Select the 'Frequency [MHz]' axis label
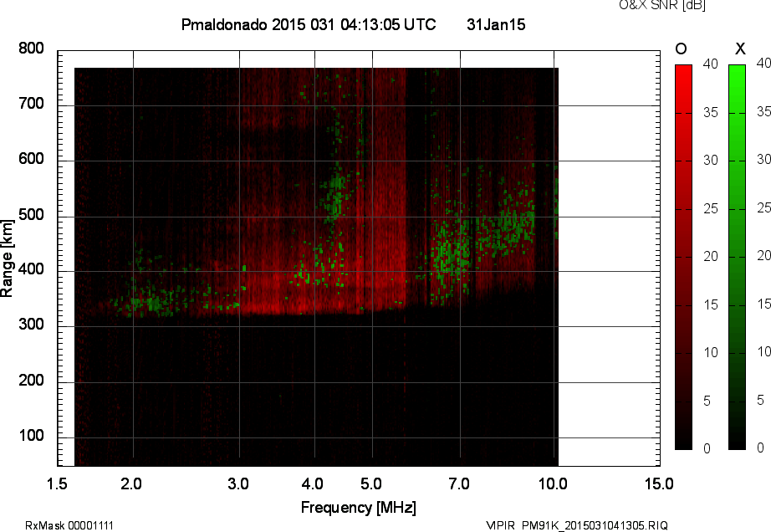Viewport: 771px width, 532px height. click(359, 508)
